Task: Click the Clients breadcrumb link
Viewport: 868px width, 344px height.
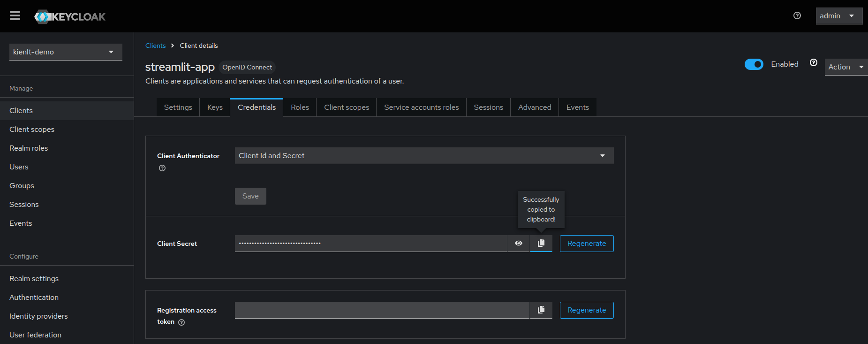Action: [x=155, y=46]
